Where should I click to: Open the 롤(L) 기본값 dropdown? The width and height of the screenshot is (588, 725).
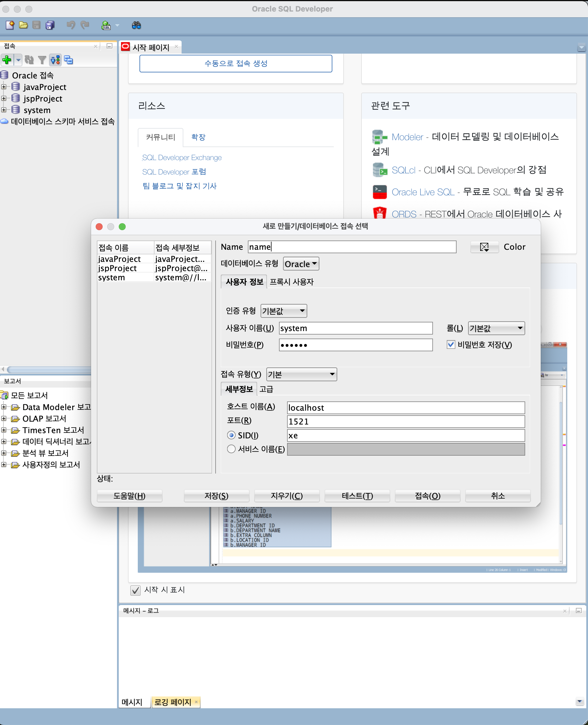496,328
